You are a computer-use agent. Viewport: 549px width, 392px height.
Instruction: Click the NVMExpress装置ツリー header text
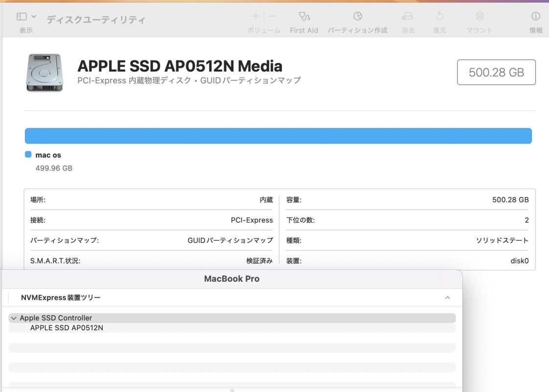(61, 297)
